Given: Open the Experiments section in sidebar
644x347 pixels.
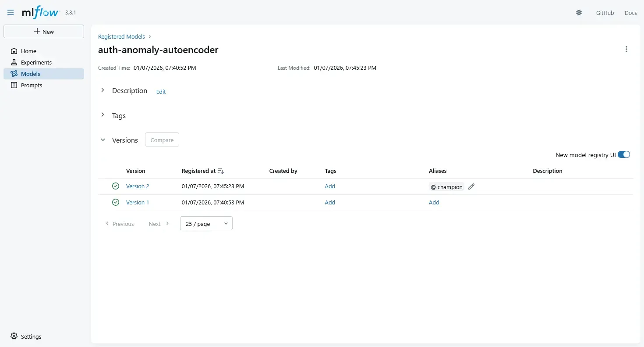Looking at the screenshot, I should [x=36, y=62].
